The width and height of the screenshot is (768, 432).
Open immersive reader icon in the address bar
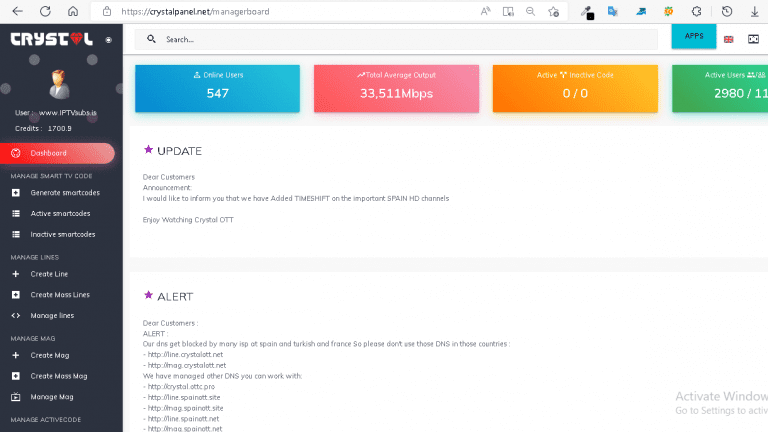coord(508,11)
